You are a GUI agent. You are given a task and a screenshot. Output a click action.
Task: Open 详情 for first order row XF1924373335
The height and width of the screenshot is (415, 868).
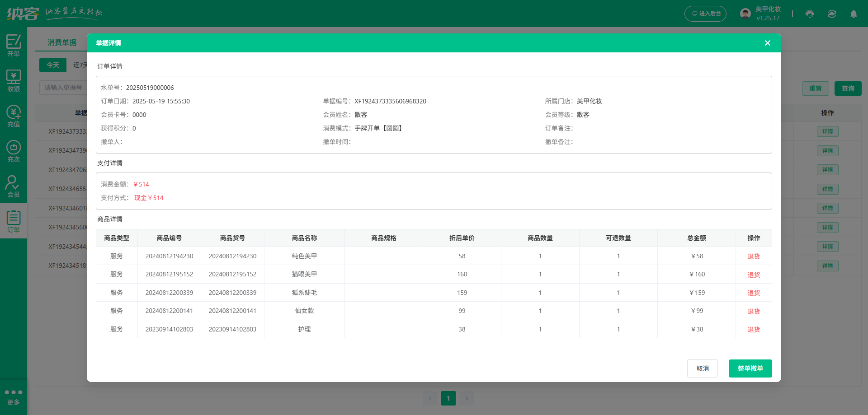[828, 131]
